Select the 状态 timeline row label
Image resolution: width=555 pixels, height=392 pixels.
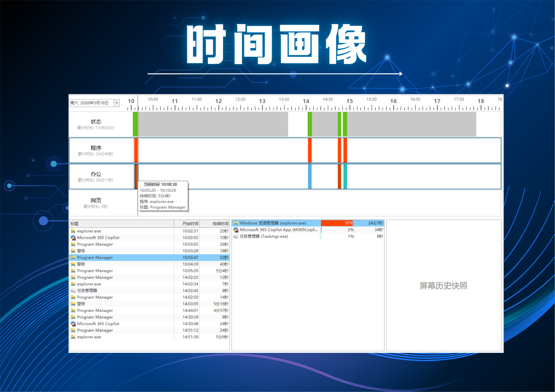(x=96, y=122)
